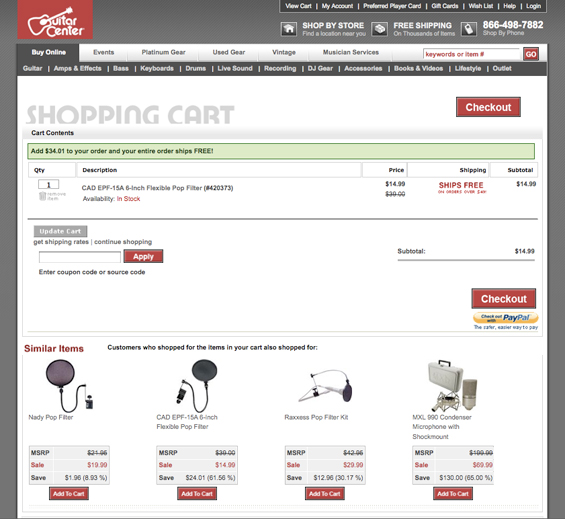
Task: Apply the coupon code
Action: [143, 256]
